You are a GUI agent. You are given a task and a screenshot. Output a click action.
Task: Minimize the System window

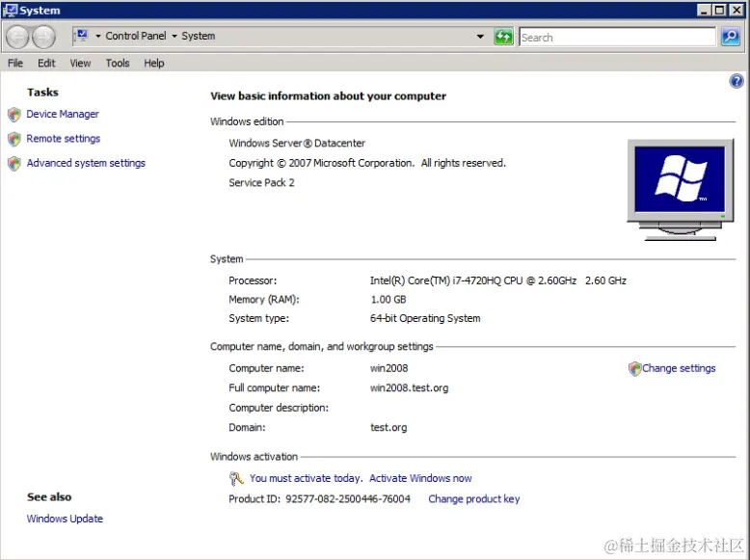pyautogui.click(x=703, y=10)
